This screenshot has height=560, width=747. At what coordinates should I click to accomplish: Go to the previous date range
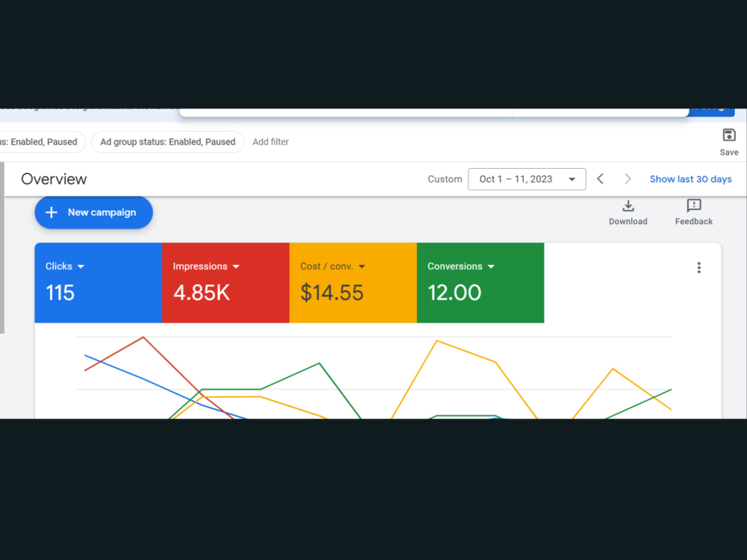pos(601,179)
